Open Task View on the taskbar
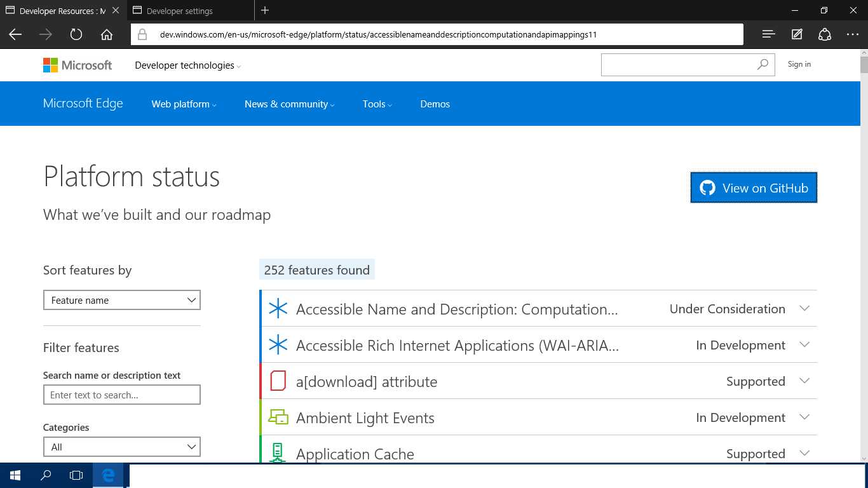 pyautogui.click(x=76, y=475)
